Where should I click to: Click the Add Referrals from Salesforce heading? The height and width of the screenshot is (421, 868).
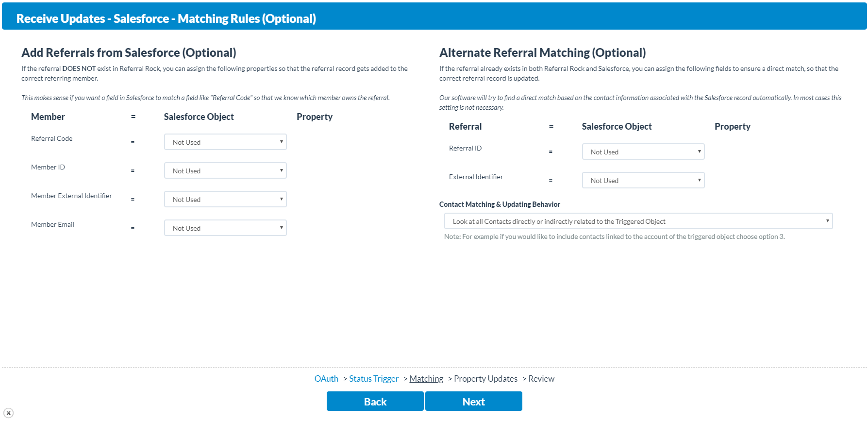click(129, 52)
